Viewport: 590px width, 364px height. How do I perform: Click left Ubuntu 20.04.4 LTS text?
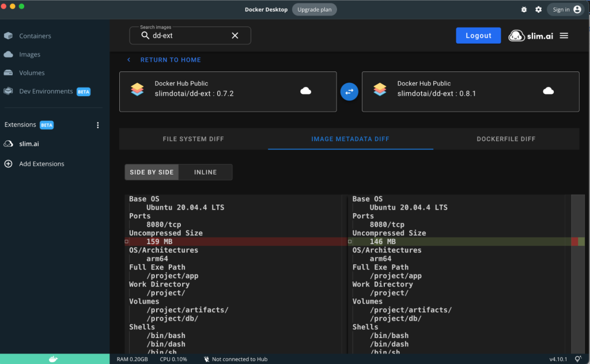185,207
